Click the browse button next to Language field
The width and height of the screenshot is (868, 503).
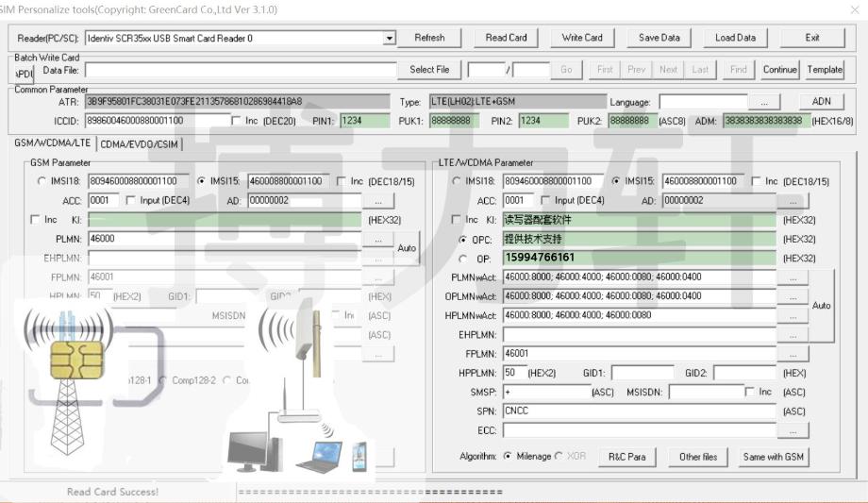click(x=763, y=102)
